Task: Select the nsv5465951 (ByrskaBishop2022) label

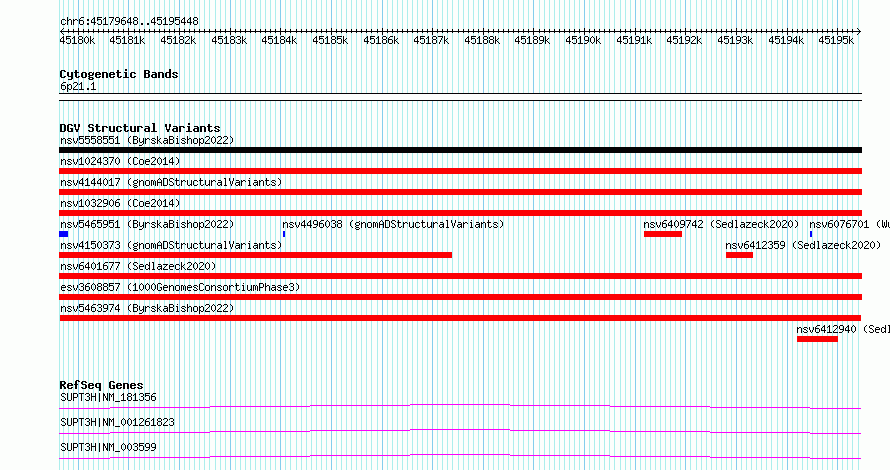Action: [147, 224]
